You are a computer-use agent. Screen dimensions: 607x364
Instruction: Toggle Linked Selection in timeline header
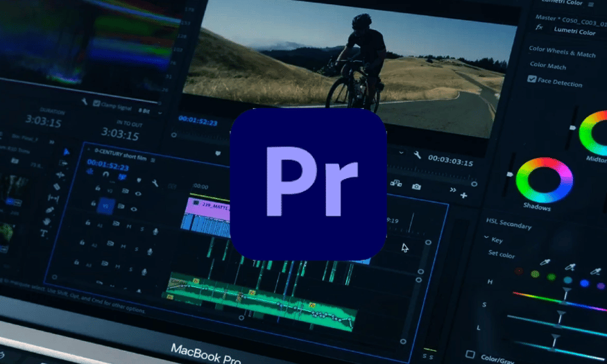coord(122,177)
